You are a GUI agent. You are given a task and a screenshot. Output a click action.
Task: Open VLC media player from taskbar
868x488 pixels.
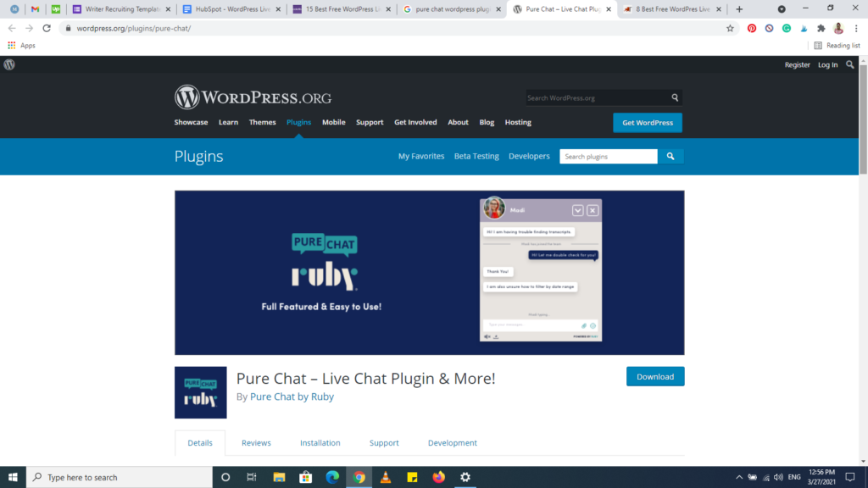386,477
